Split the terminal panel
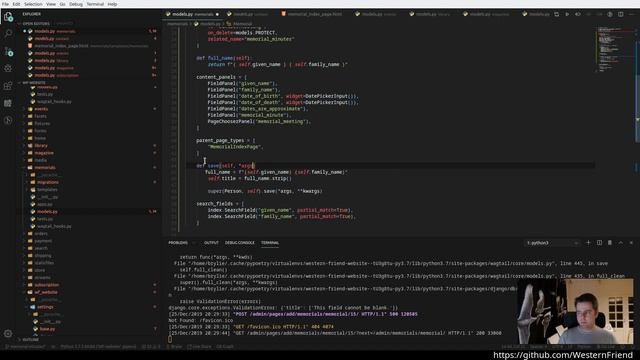 [x=599, y=242]
